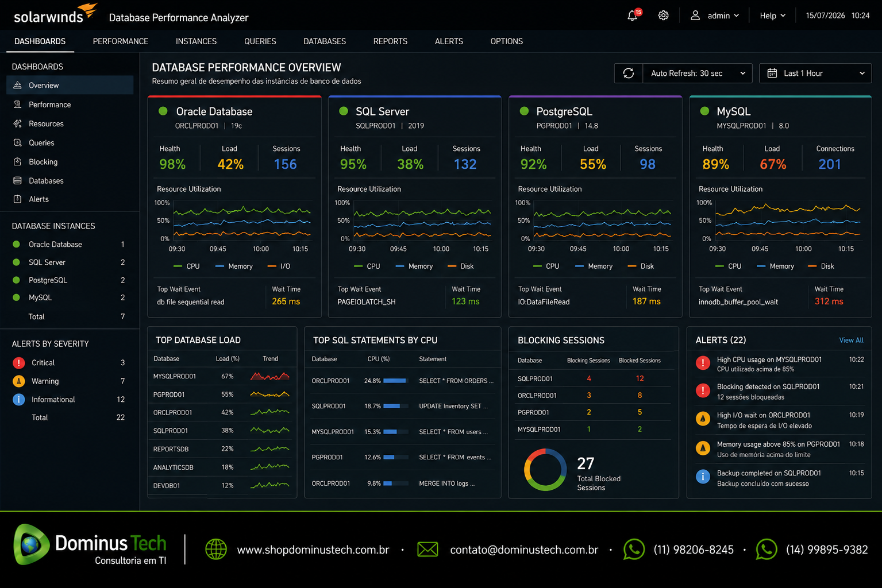Click the View All alerts link
This screenshot has height=588, width=882.
pyautogui.click(x=851, y=341)
